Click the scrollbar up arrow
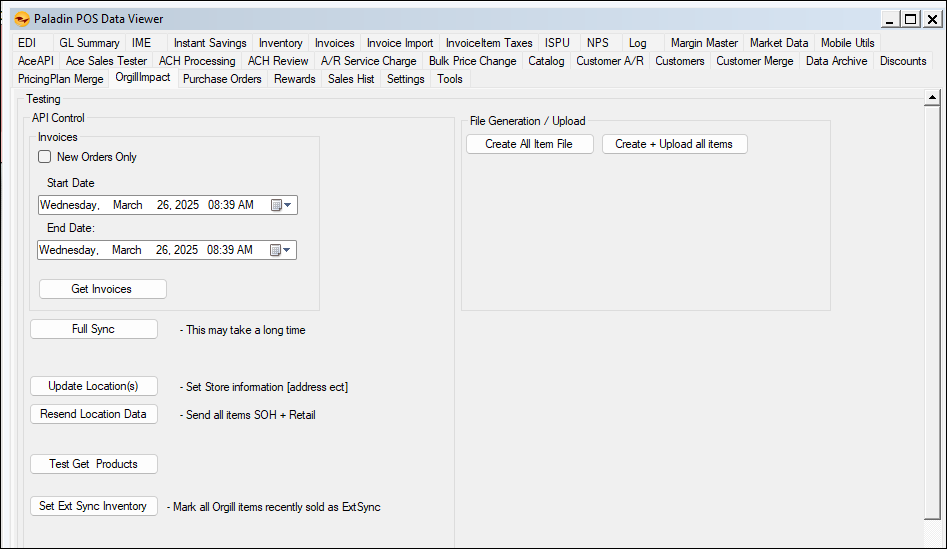The height and width of the screenshot is (549, 947). tap(932, 97)
